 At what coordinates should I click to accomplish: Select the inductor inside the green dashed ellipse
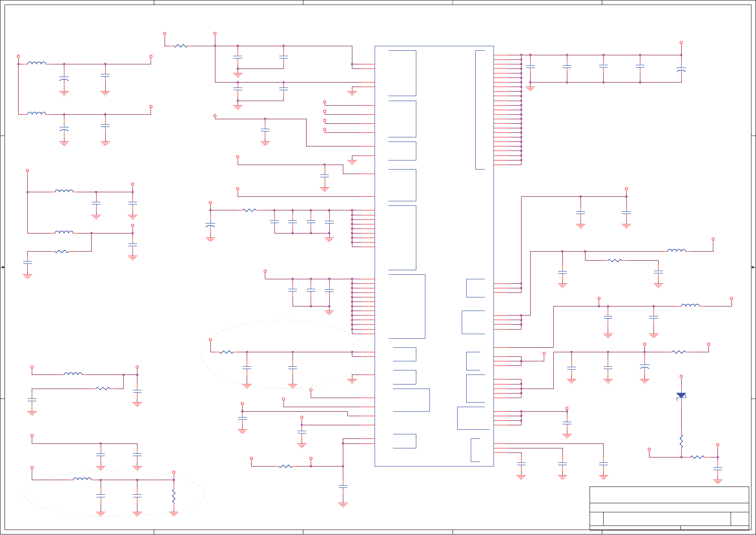pyautogui.click(x=82, y=479)
